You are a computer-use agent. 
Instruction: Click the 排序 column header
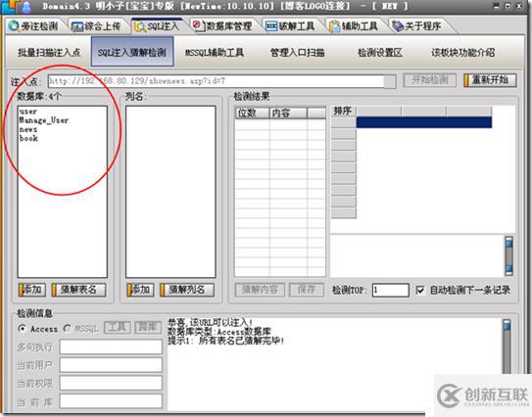click(x=343, y=111)
